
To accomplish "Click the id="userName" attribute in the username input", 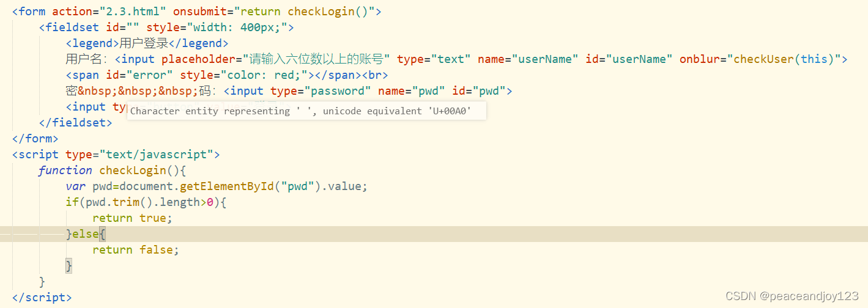I will tap(629, 59).
